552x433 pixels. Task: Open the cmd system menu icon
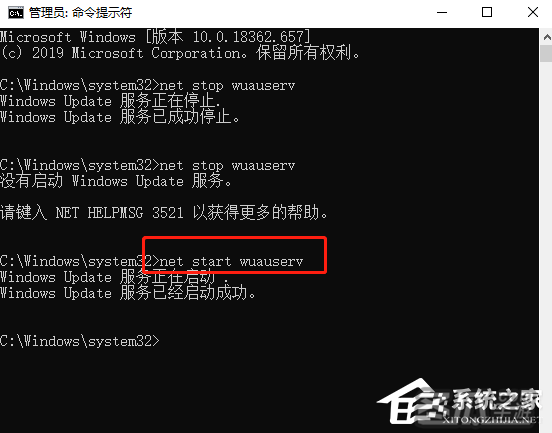(16, 13)
